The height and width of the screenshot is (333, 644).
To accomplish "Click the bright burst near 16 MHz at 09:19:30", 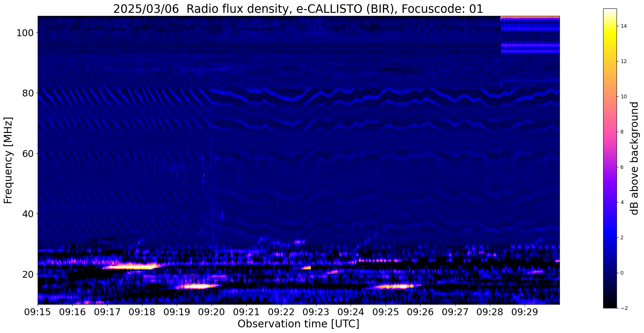I will click(197, 286).
